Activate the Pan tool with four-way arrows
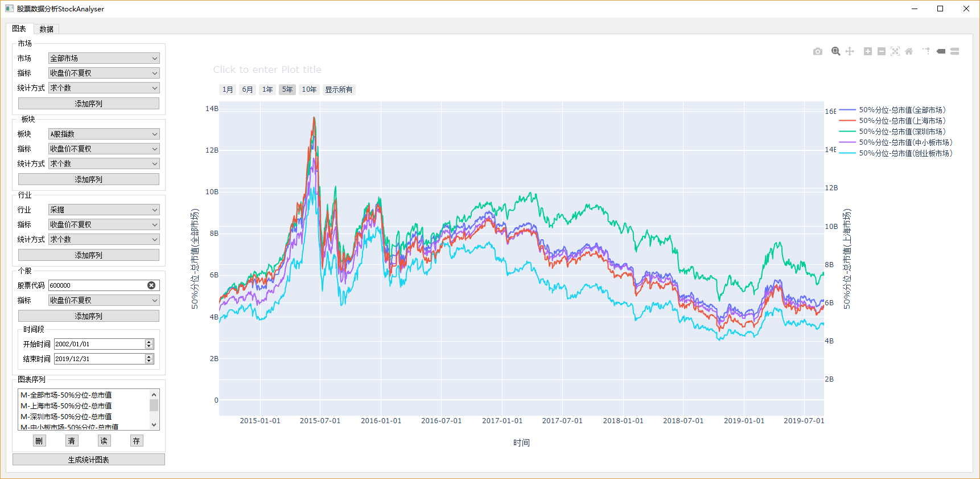The width and height of the screenshot is (980, 479). click(x=850, y=51)
